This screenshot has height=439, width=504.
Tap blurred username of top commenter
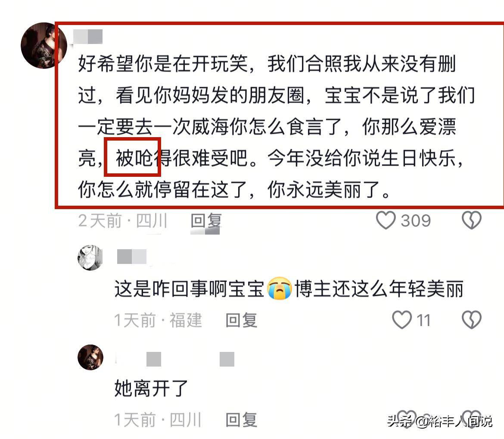88,37
